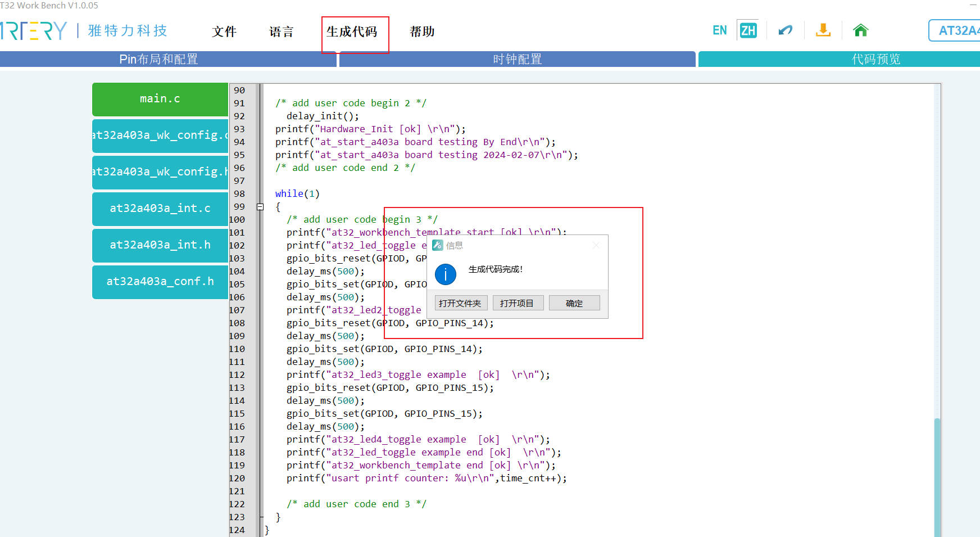Click "at32_led_toggle example end" printf line
Image resolution: width=980 pixels, height=537 pixels.
click(x=424, y=452)
